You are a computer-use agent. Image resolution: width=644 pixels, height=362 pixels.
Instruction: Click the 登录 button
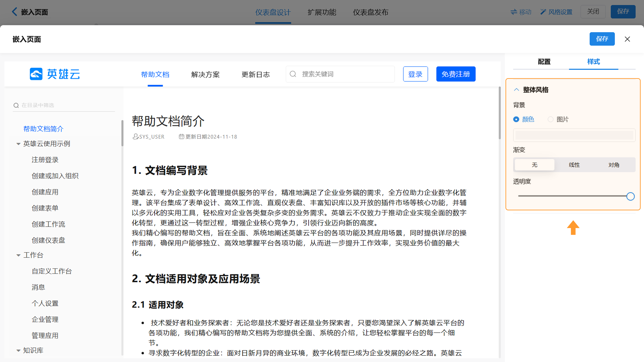415,74
